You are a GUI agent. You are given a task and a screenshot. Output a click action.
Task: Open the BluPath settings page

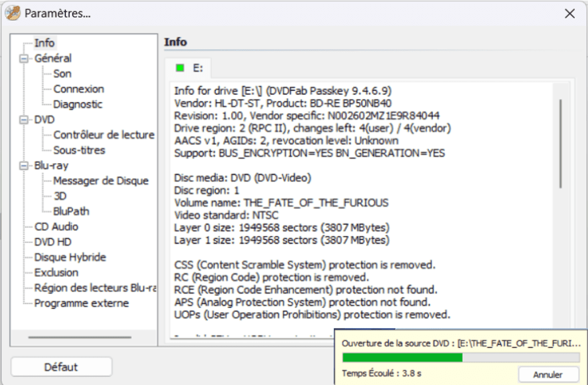[71, 211]
